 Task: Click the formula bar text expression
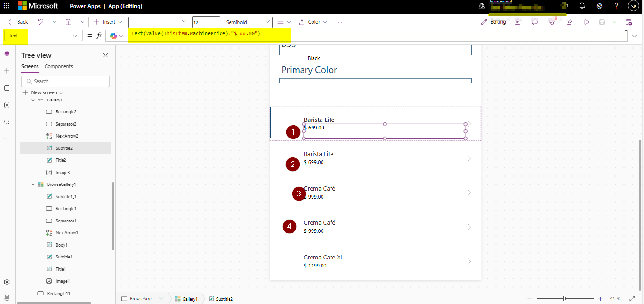pos(196,34)
